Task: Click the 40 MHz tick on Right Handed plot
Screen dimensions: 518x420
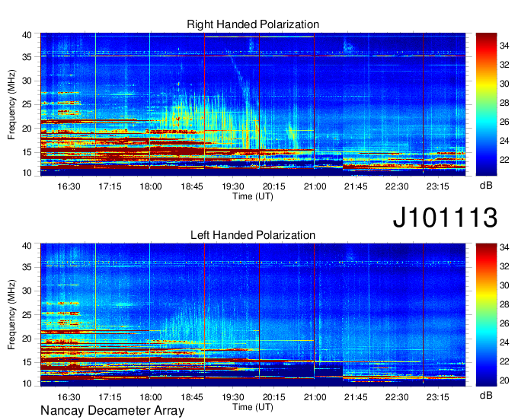Action: [27, 35]
